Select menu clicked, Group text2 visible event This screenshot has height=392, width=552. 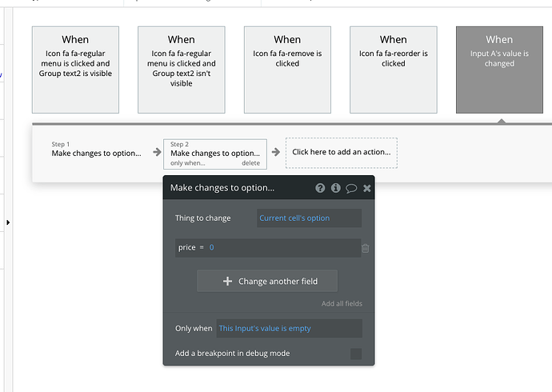click(75, 70)
